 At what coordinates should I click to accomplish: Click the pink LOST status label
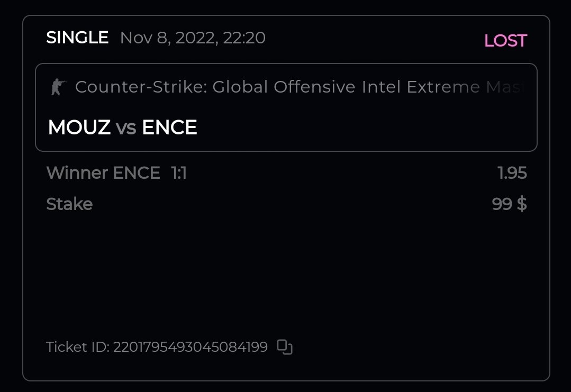pyautogui.click(x=505, y=41)
